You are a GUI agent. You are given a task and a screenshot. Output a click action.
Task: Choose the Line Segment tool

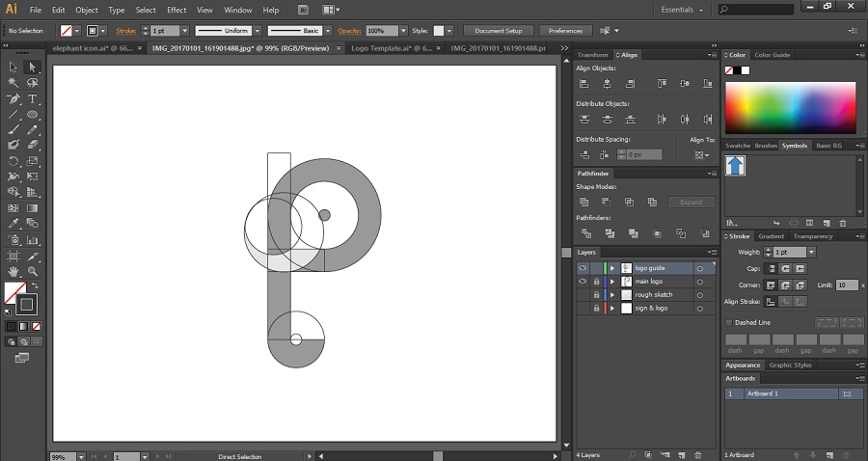14,115
